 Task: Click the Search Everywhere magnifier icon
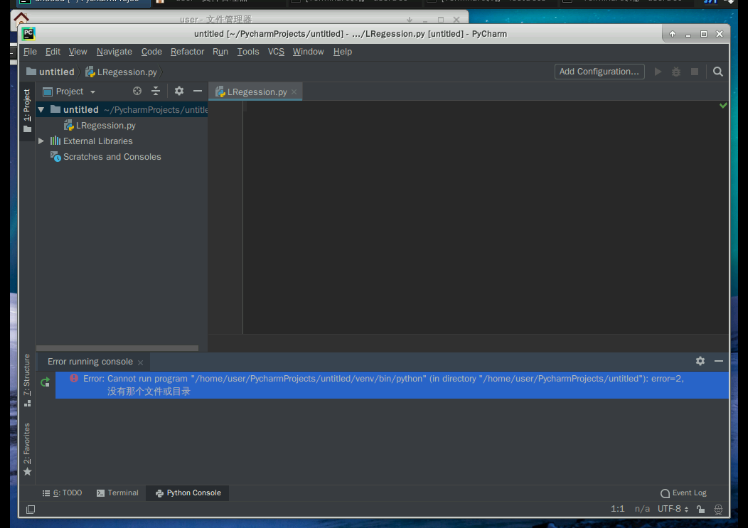717,72
